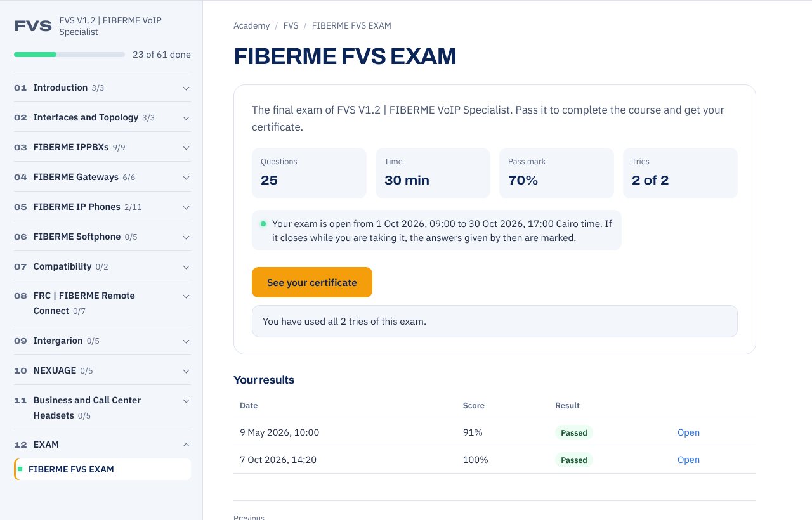Click the 23 of 61 done text
The image size is (812, 520).
162,55
